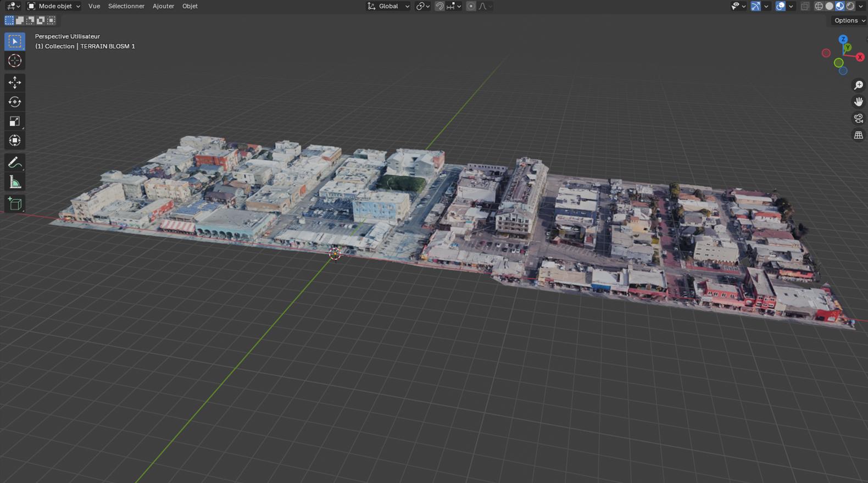Switch to rendered shading

pos(850,6)
